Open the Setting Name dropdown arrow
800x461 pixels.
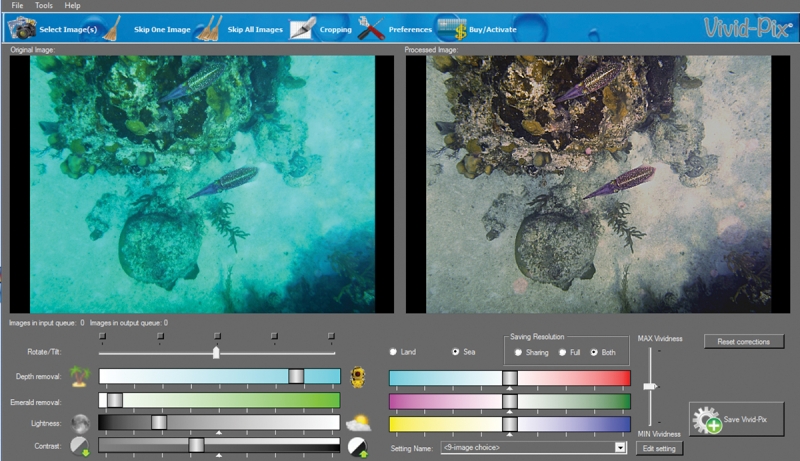coord(620,448)
